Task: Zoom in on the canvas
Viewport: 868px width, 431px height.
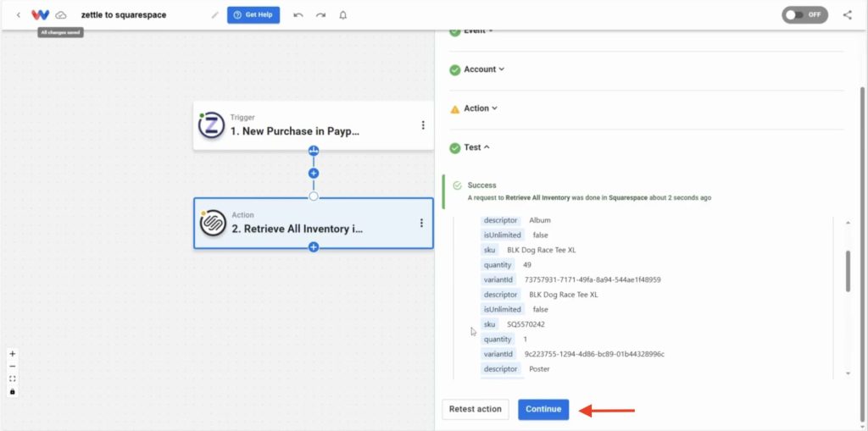Action: pos(13,354)
